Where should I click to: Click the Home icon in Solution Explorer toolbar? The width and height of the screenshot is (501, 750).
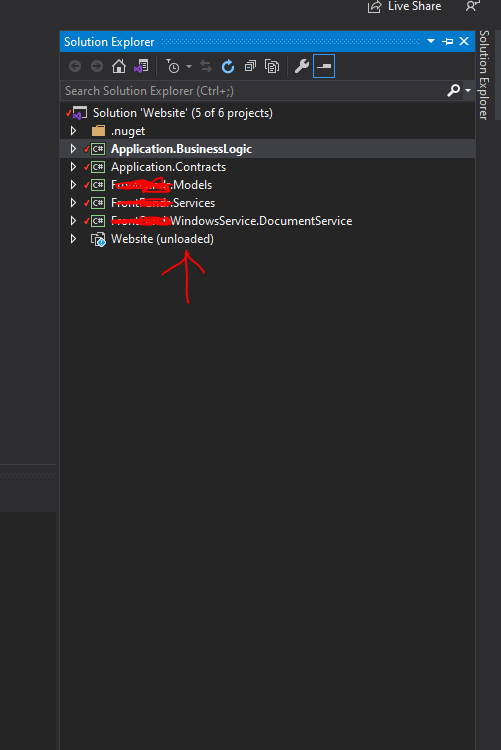point(119,66)
